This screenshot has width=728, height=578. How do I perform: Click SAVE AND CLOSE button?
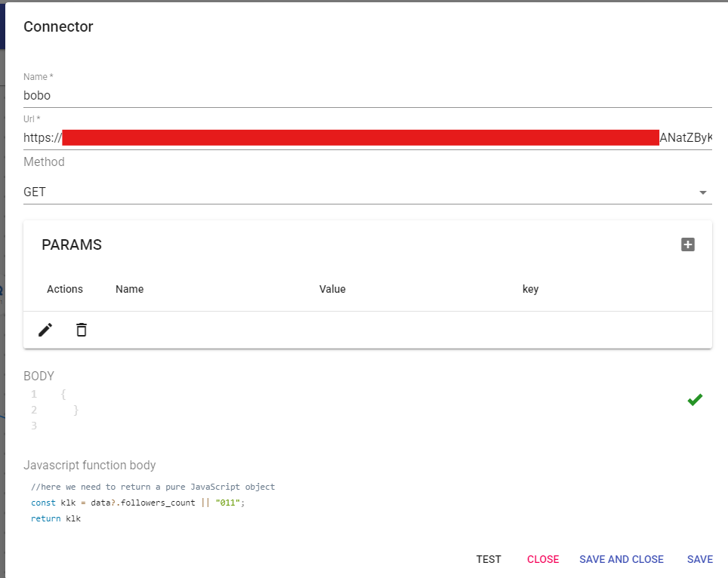(621, 559)
